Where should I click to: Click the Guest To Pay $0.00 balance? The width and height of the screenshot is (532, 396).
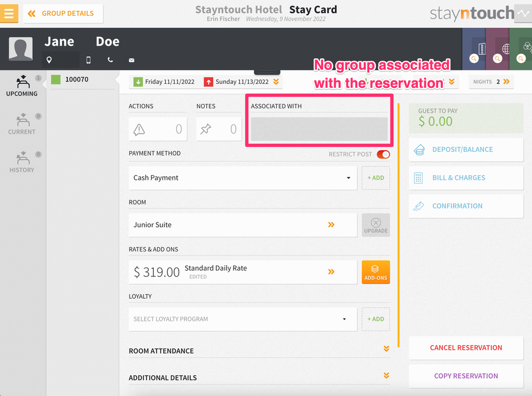click(466, 118)
